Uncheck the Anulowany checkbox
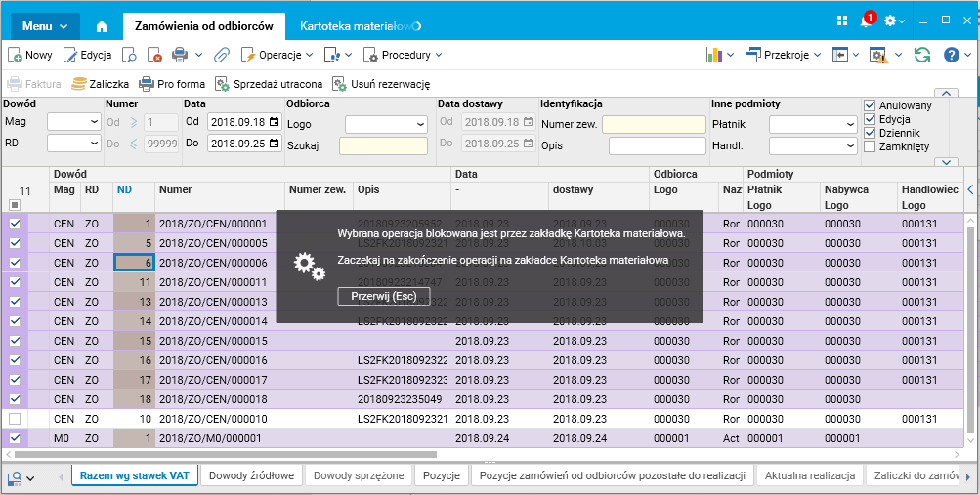Viewport: 980px width, 495px height. point(870,105)
